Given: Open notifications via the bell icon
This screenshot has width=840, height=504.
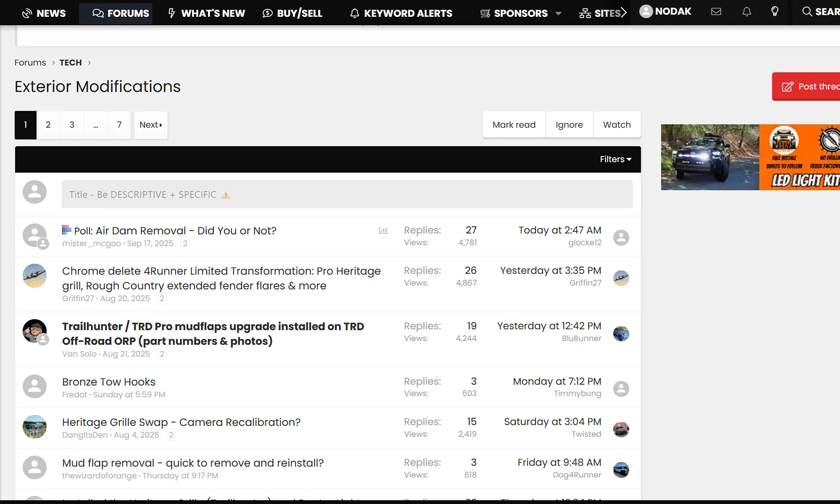Looking at the screenshot, I should tap(746, 11).
